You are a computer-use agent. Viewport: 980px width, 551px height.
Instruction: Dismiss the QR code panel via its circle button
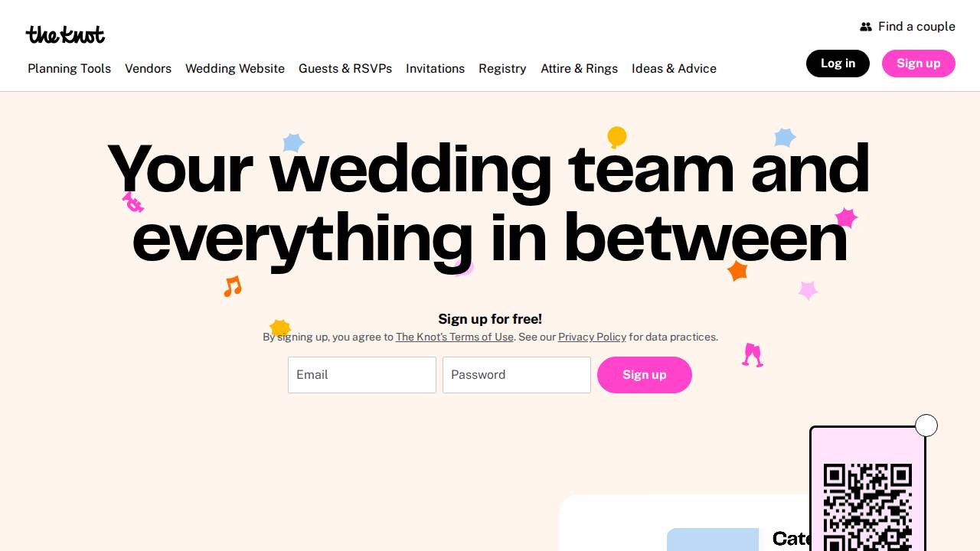pos(926,425)
